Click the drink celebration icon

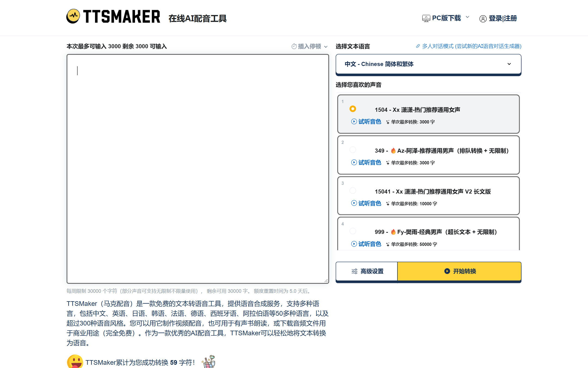[209, 362]
